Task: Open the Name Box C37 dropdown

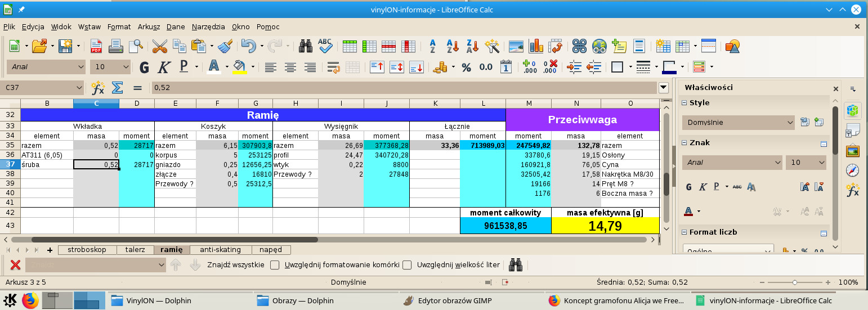Action: click(x=78, y=88)
